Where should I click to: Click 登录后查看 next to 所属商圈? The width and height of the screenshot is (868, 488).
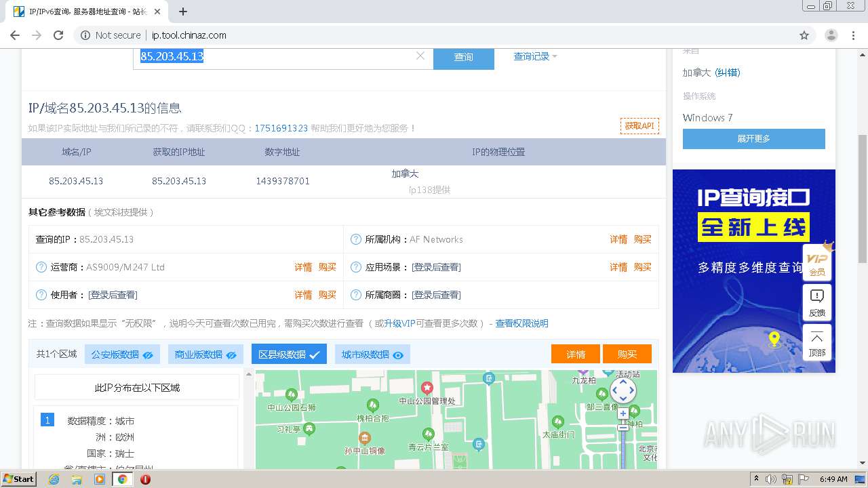[436, 295]
